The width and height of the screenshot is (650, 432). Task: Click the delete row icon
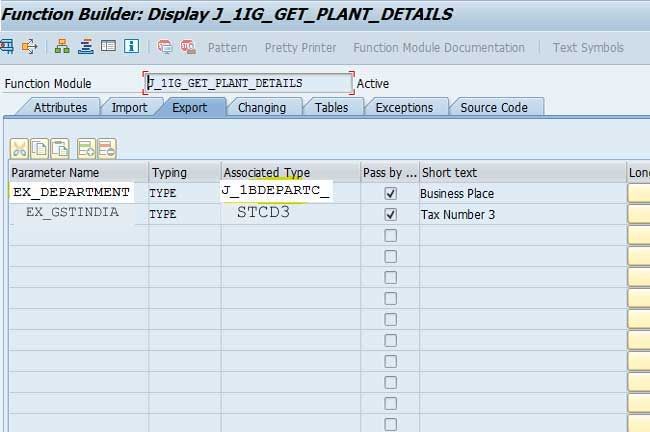point(106,148)
